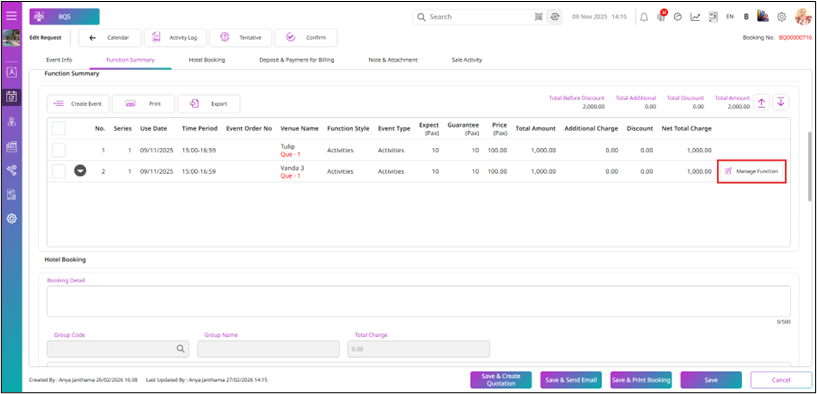Move row down with arrow button
Image resolution: width=817 pixels, height=394 pixels.
[x=781, y=103]
